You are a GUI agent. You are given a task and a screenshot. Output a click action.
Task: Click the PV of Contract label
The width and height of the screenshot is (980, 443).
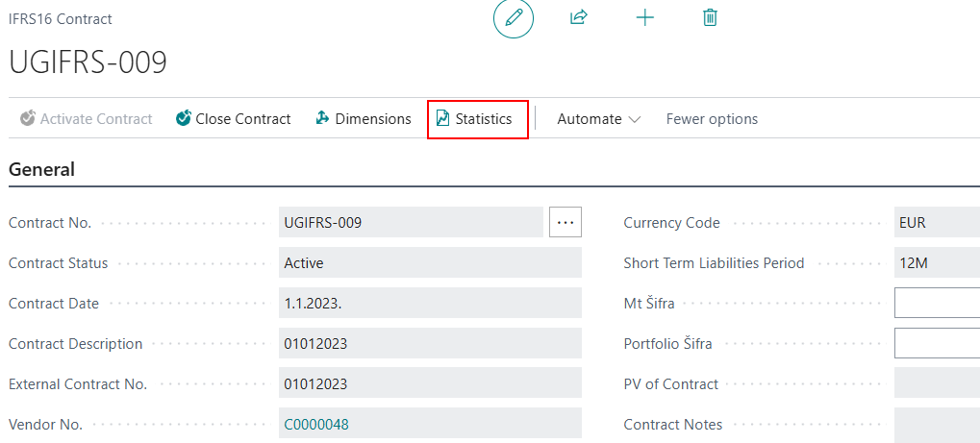pos(671,383)
